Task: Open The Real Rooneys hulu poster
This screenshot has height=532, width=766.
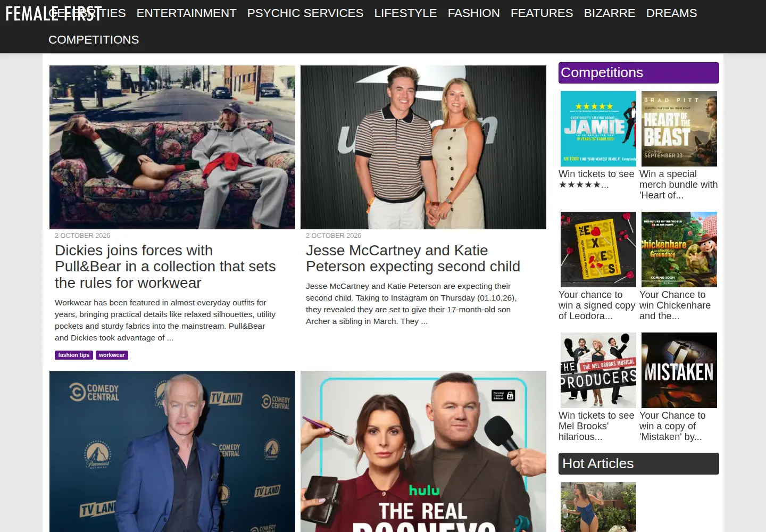Action: tap(423, 451)
